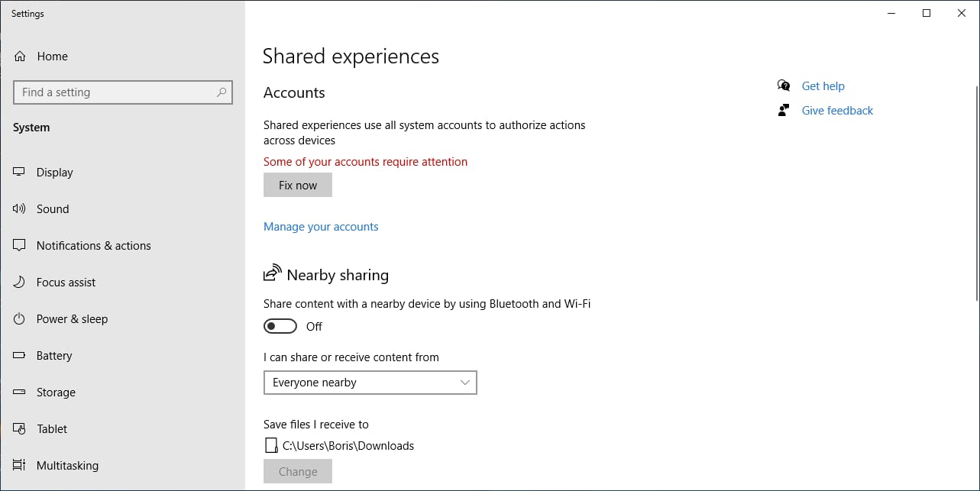
Task: Open Focus assist moon icon
Action: 20,283
